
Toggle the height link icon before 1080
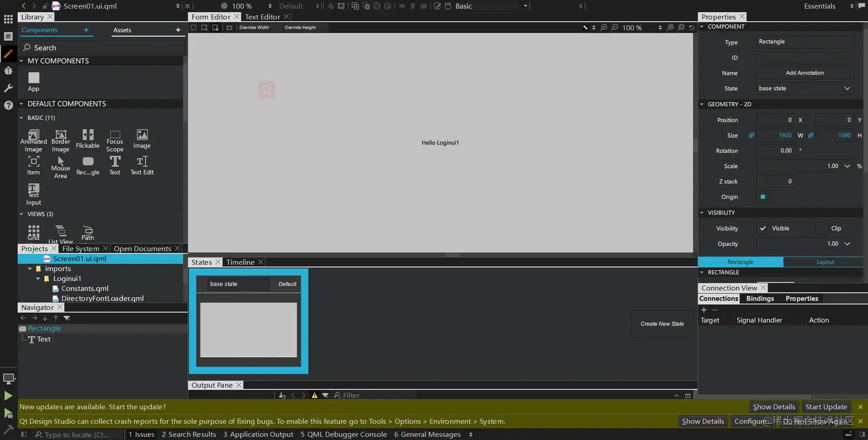pos(811,135)
